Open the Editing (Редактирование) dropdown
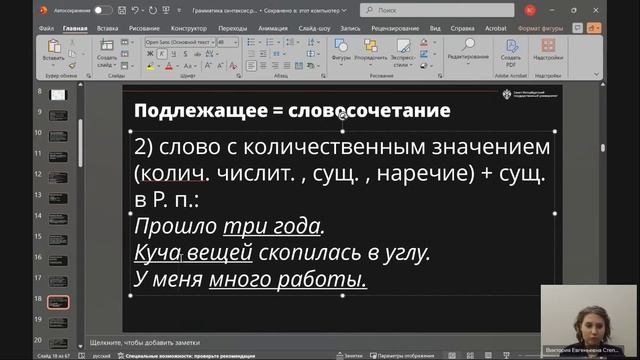640x360 pixels. [468, 51]
